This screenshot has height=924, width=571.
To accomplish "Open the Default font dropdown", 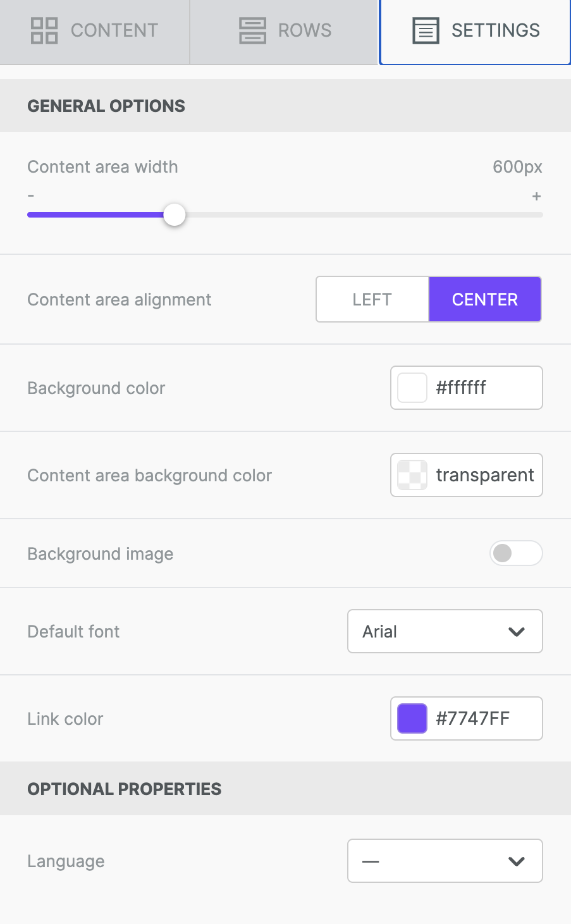I will point(445,631).
